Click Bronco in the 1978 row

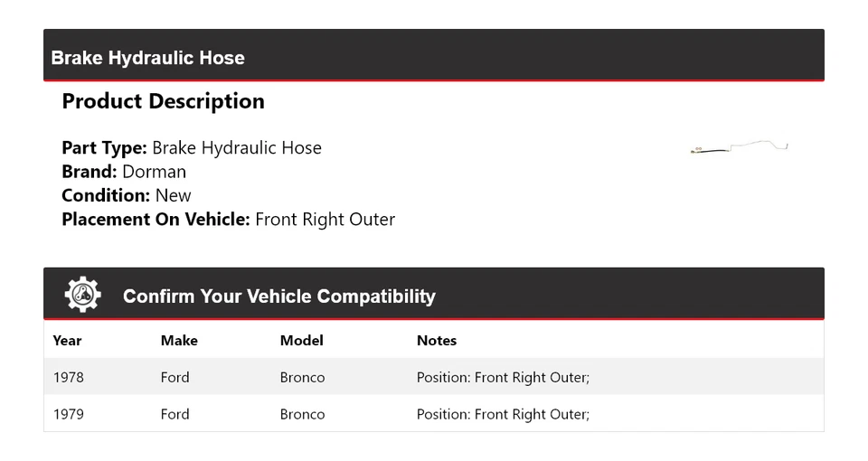pos(302,377)
